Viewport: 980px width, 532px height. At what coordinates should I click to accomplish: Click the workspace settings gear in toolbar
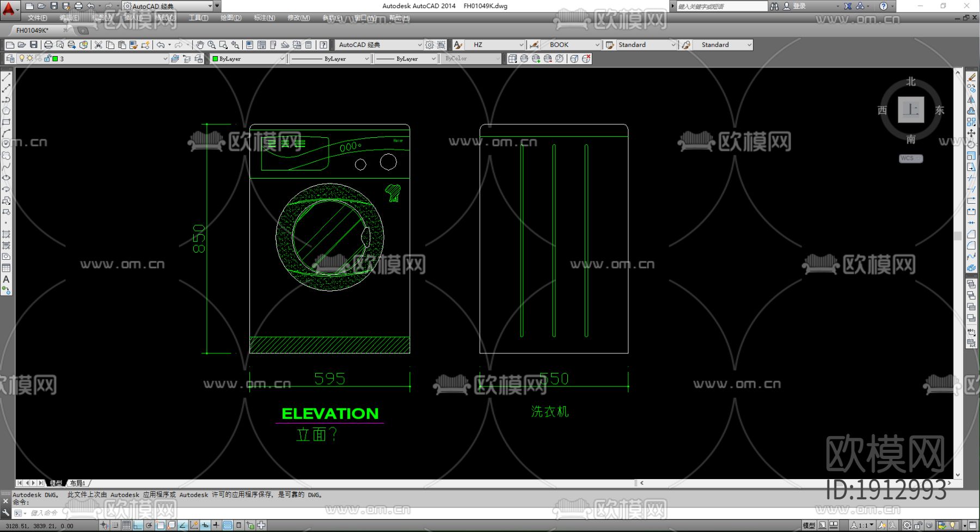tap(430, 45)
